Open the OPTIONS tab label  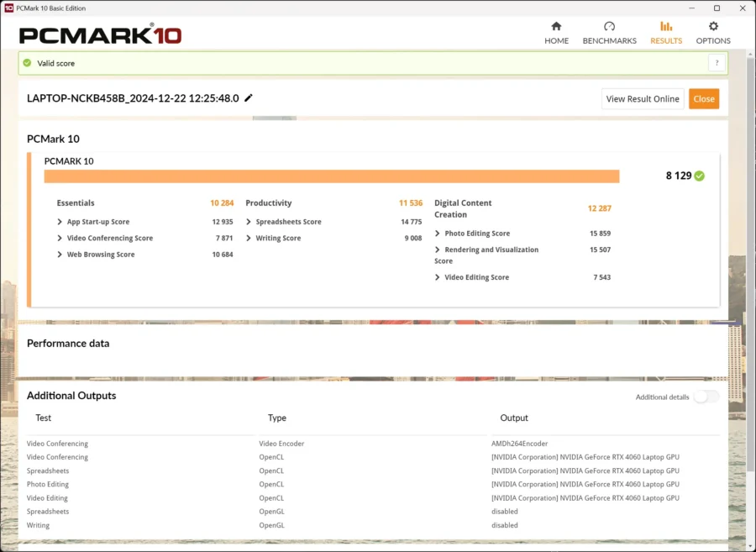pyautogui.click(x=713, y=41)
